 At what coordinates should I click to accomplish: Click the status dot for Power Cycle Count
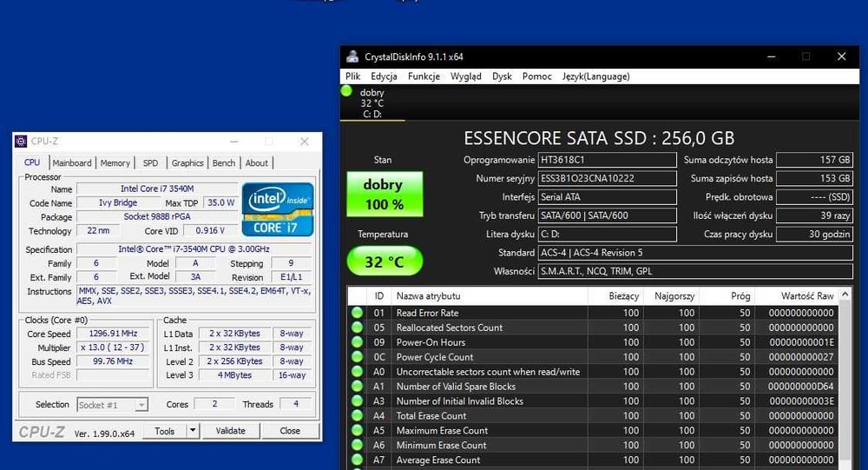point(357,357)
